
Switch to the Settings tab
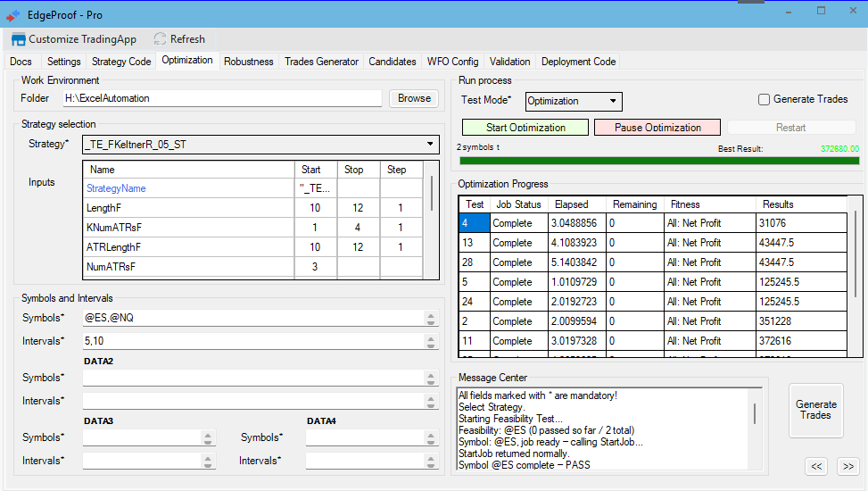63,62
